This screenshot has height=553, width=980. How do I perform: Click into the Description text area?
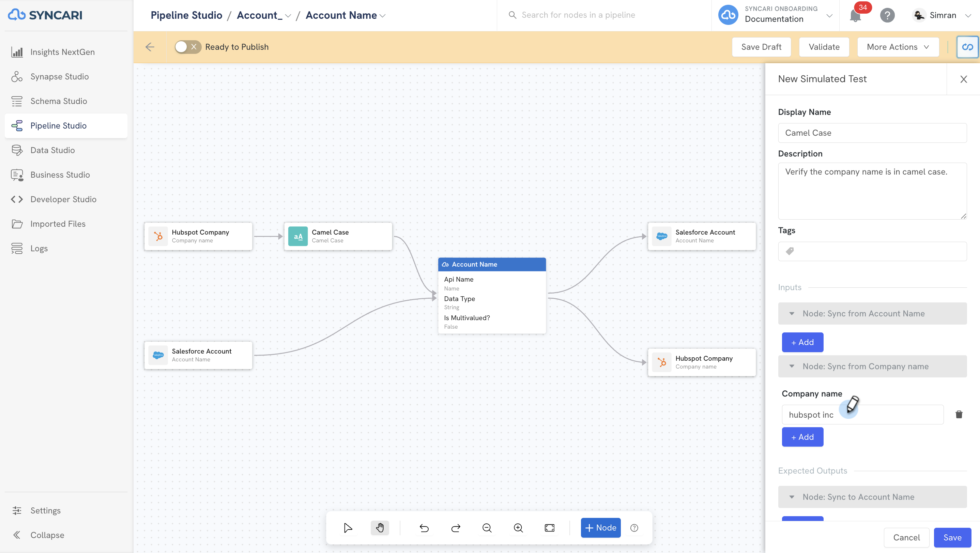pos(872,191)
